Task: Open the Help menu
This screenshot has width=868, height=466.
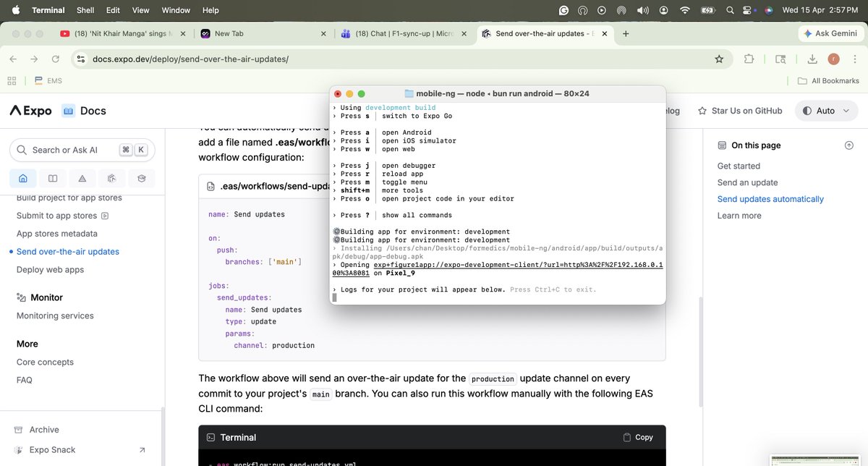Action: coord(210,10)
